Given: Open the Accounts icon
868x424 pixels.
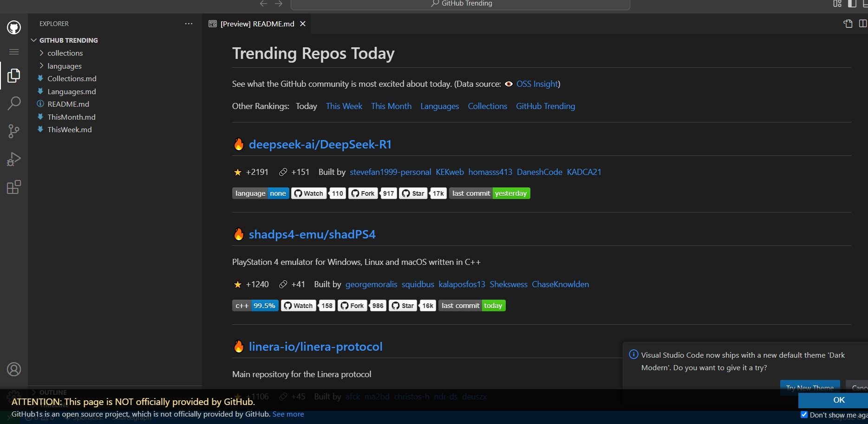Looking at the screenshot, I should click(x=14, y=369).
